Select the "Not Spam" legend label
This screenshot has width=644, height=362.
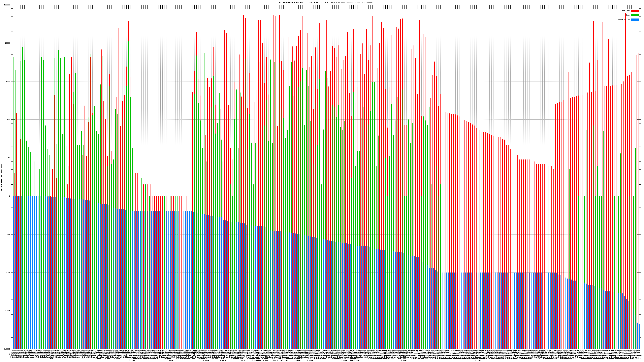pos(626,11)
